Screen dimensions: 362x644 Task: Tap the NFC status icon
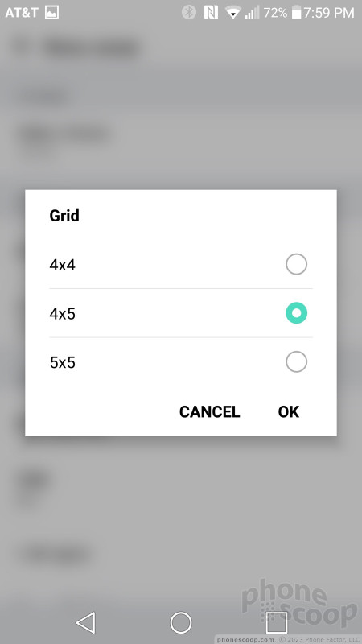[x=211, y=12]
